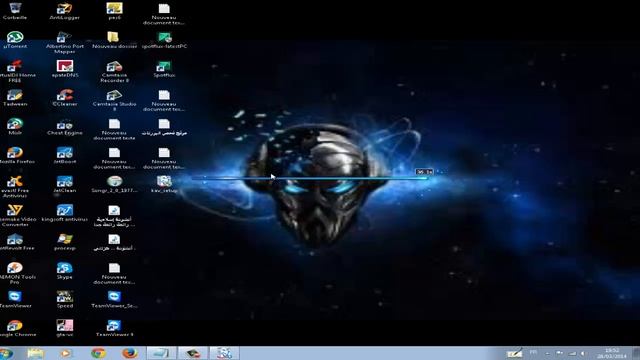This screenshot has height=360, width=640.
Task: Open Camtasia Studio 8
Action: point(114,100)
